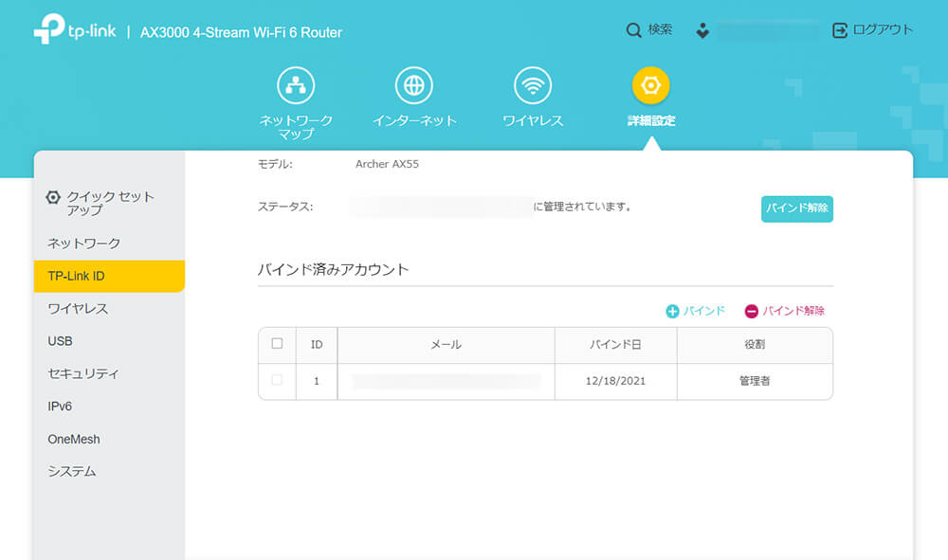Open the Network Map (ネットワークマップ) icon
The height and width of the screenshot is (560, 948).
tap(296, 85)
